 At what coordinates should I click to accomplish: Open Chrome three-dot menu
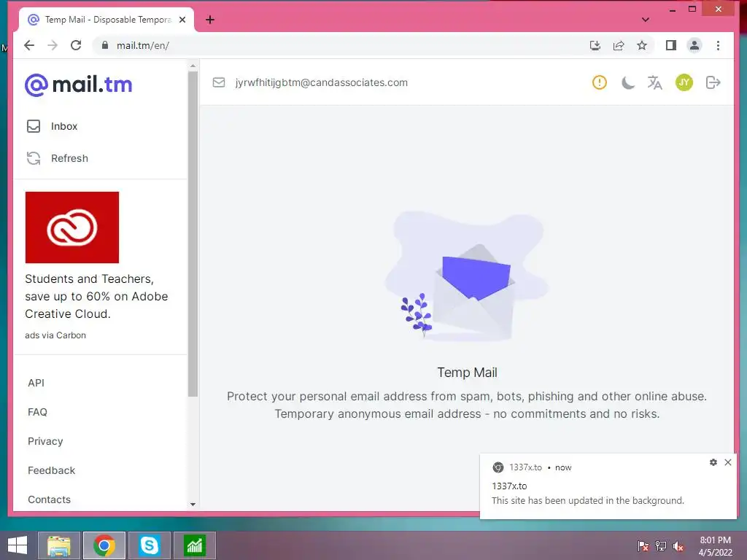[x=718, y=45]
